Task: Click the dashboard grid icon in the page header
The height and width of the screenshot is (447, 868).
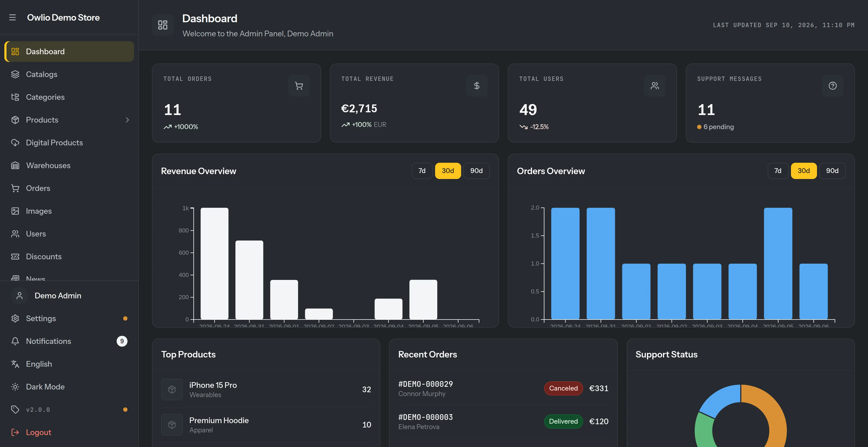Action: click(163, 25)
